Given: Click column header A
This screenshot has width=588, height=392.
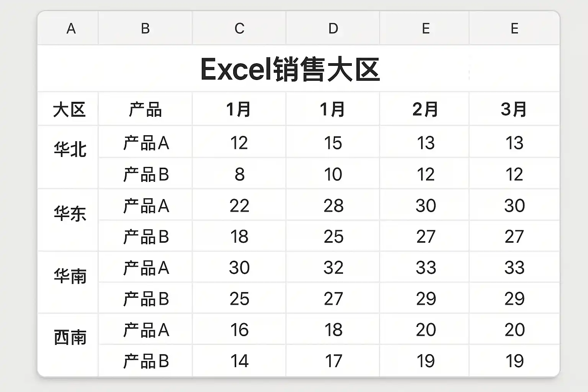Looking at the screenshot, I should [x=71, y=28].
